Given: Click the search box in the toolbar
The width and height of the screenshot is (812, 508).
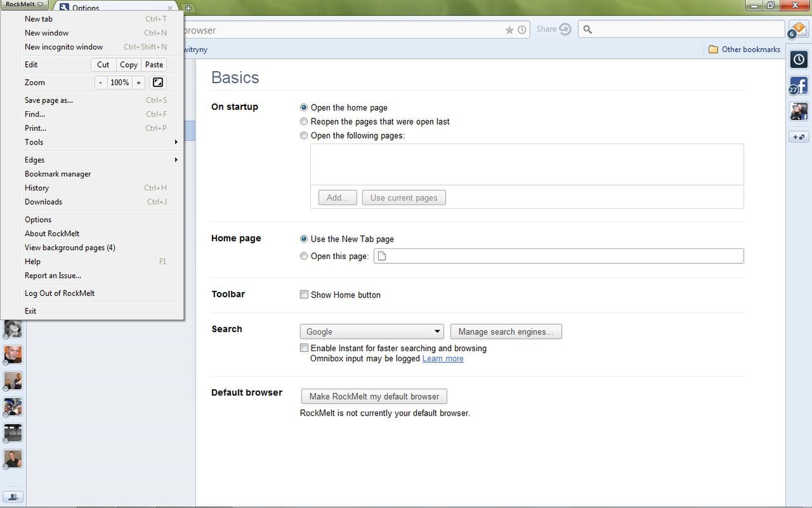Looking at the screenshot, I should coord(682,29).
